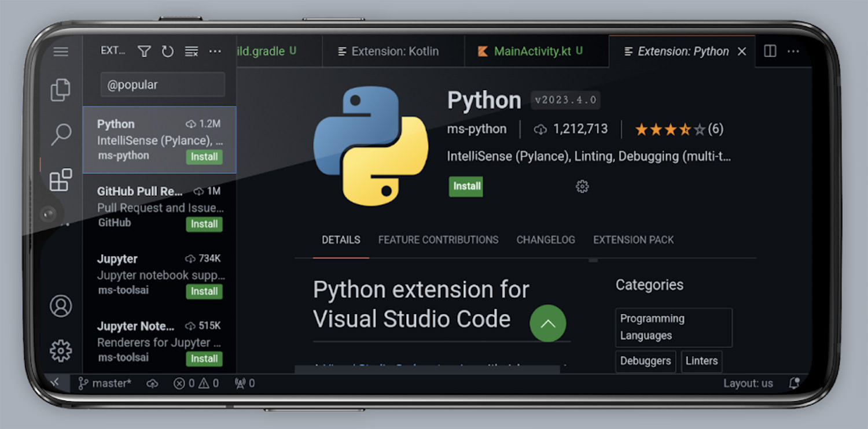Click Layout: us in status bar
Screen dimensions: 868x429
click(x=748, y=383)
